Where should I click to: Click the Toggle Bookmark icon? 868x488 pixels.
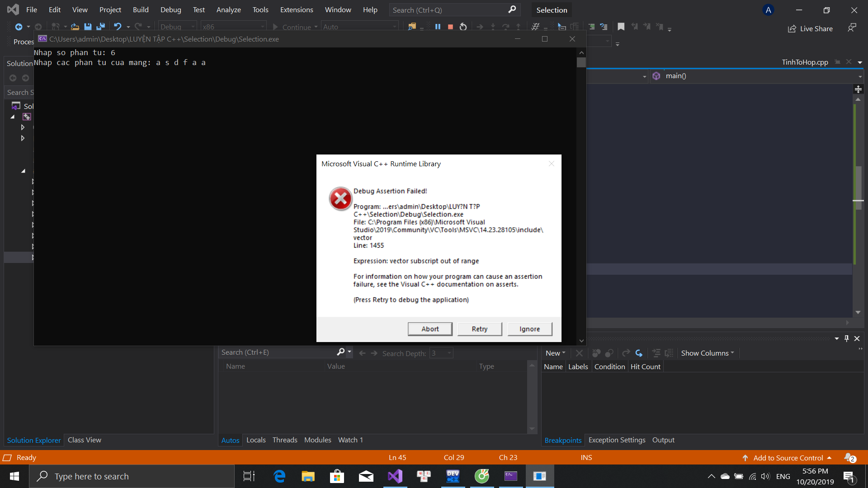(621, 27)
